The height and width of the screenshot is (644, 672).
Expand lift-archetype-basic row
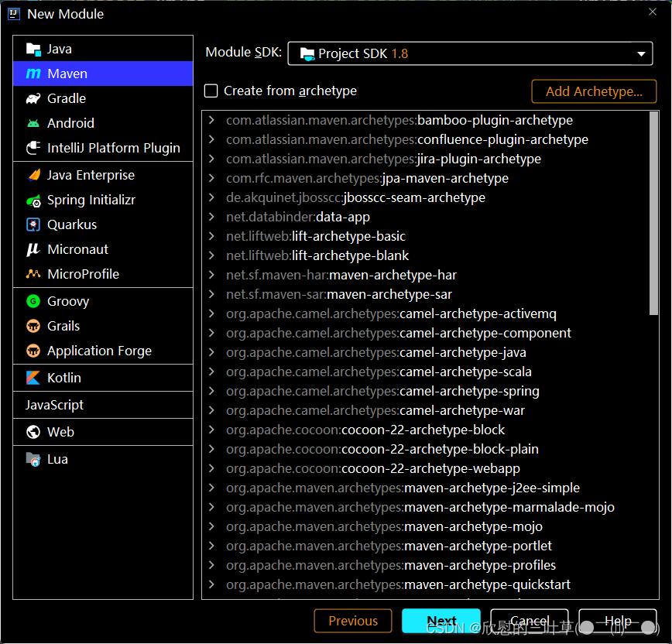(211, 236)
